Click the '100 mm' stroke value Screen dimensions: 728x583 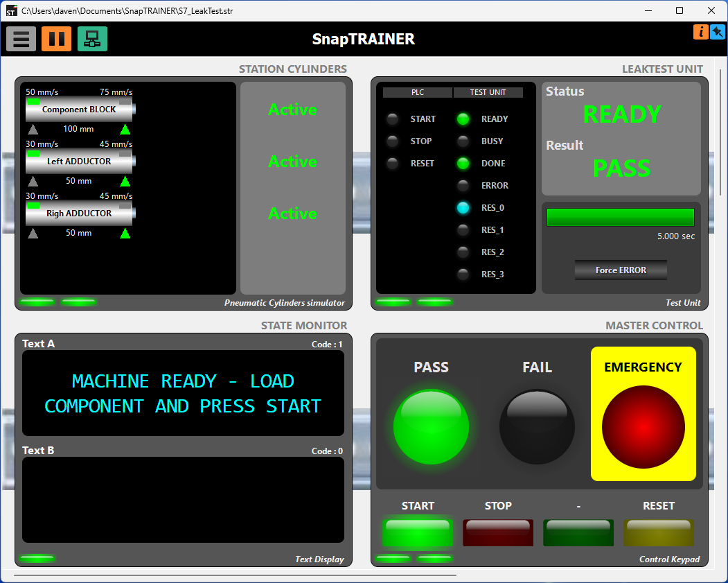point(78,129)
